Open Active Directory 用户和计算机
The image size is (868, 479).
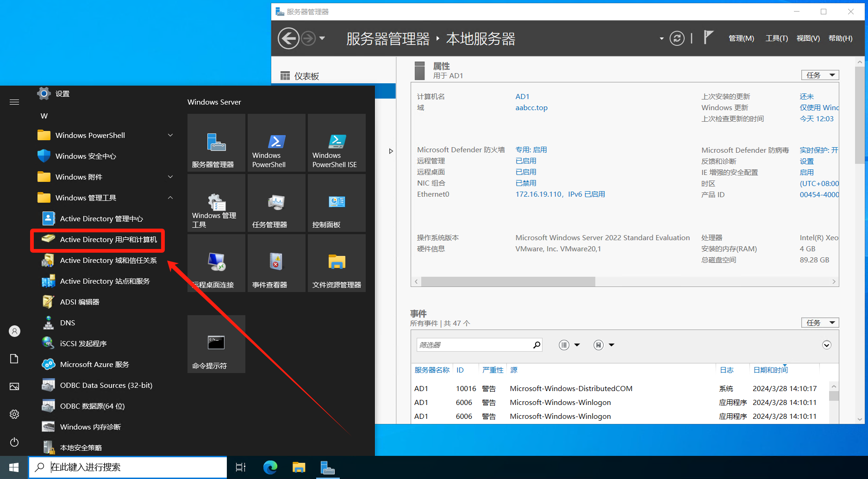(x=108, y=239)
